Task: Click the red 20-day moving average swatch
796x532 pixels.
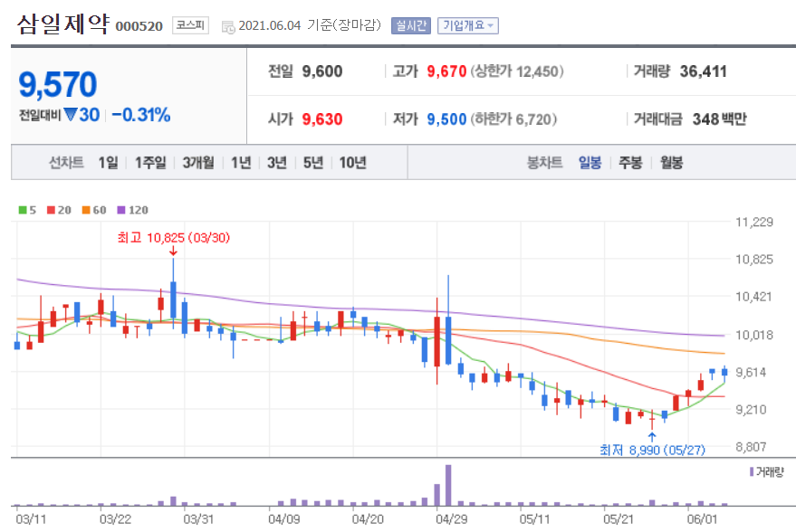Action: [x=51, y=210]
